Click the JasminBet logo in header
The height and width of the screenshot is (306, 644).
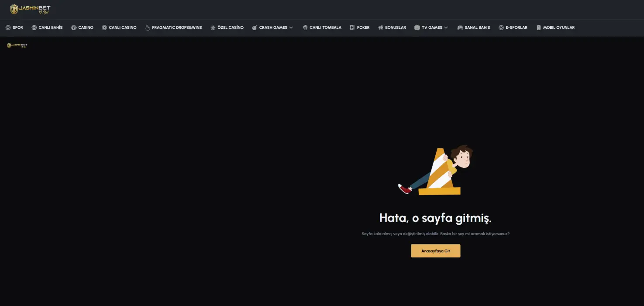30,9
